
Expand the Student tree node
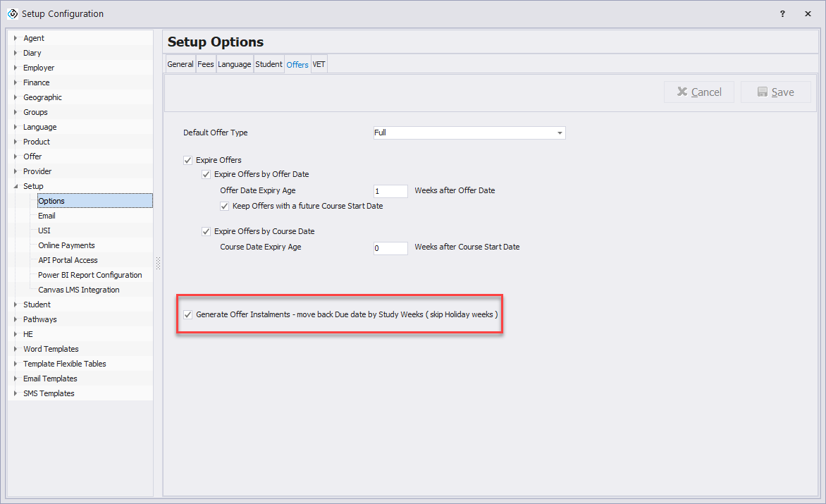(x=16, y=305)
